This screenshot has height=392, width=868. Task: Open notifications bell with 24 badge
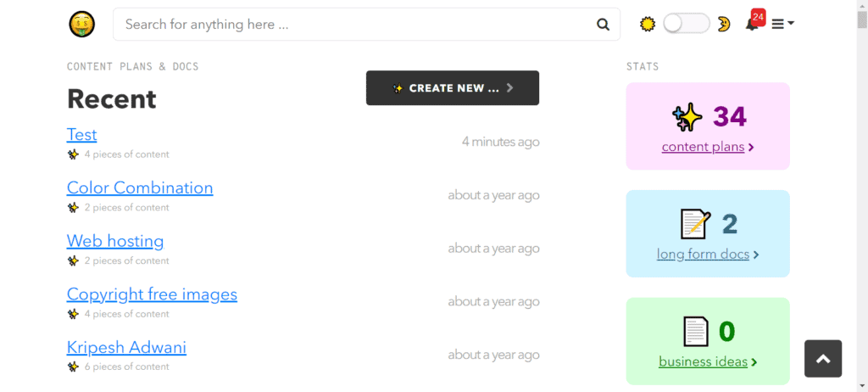click(752, 23)
